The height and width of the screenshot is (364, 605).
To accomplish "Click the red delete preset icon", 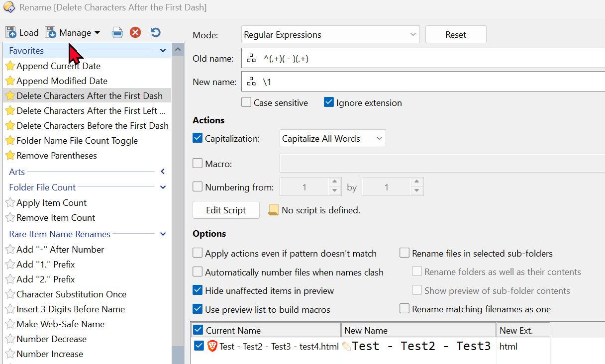I will pos(135,33).
